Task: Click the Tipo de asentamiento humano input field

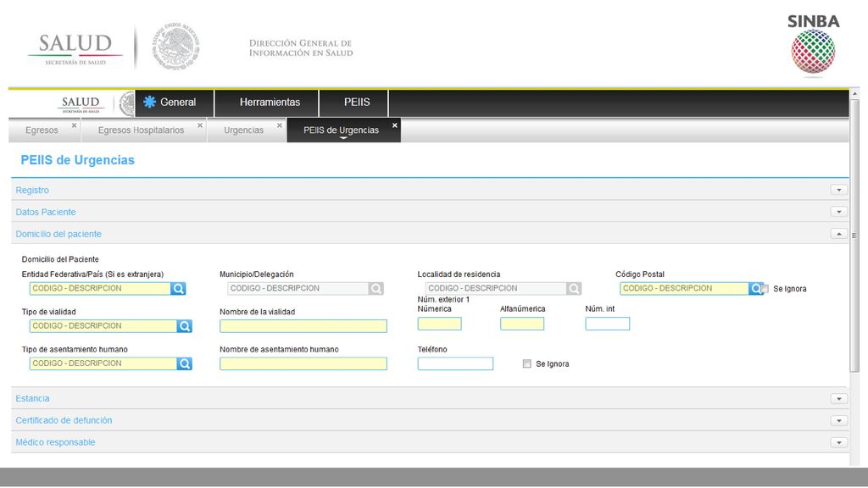Action: [103, 363]
